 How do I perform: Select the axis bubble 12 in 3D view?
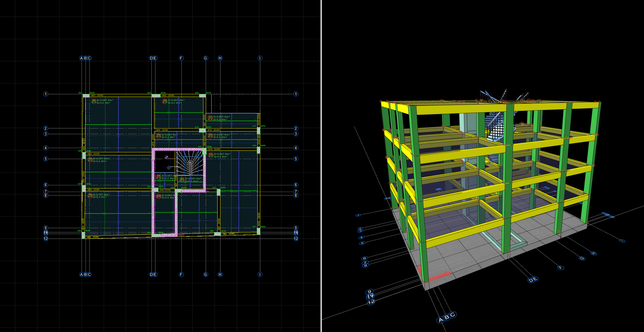point(371,302)
